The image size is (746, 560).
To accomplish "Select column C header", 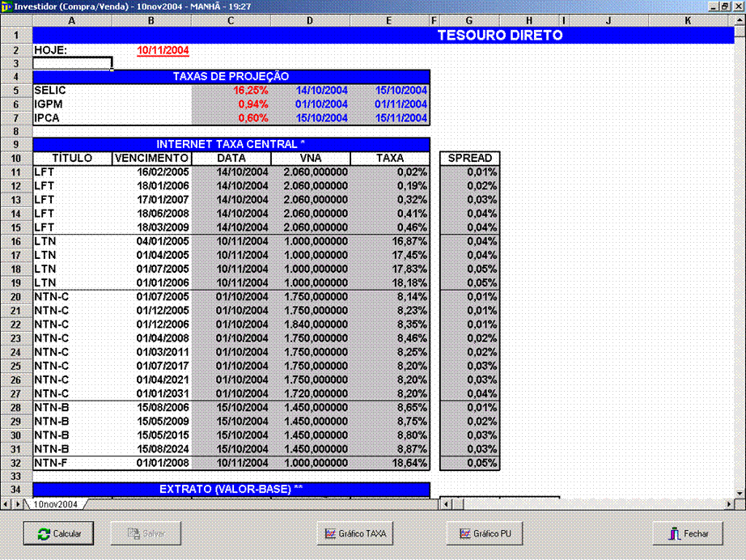I will point(231,19).
